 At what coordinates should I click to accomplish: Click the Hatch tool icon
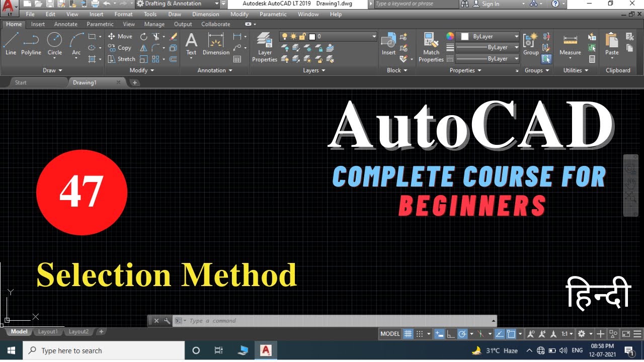pyautogui.click(x=92, y=59)
